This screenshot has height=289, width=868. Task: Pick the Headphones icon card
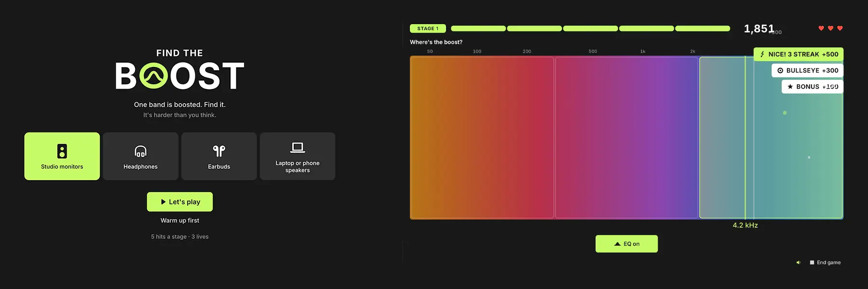140,156
